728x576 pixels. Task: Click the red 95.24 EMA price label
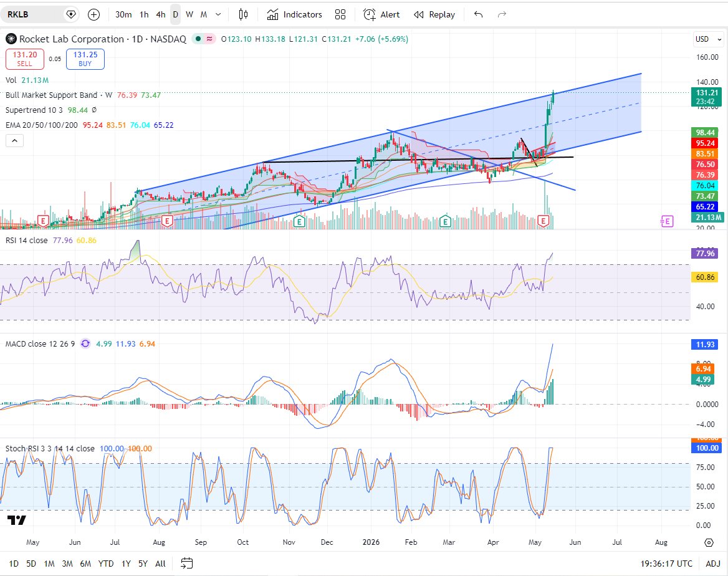[705, 143]
